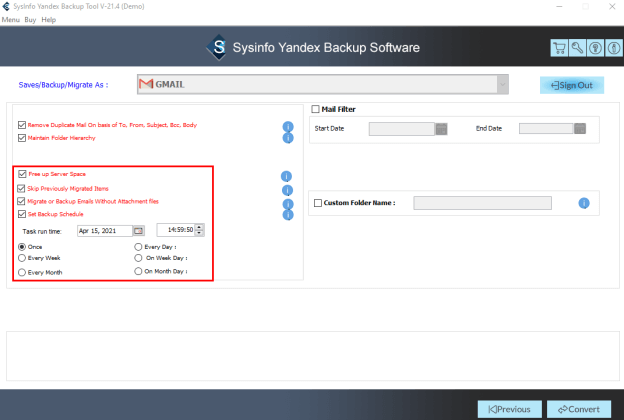
Task: Uncheck Remove Duplicate Mail checkbox
Action: (x=22, y=125)
